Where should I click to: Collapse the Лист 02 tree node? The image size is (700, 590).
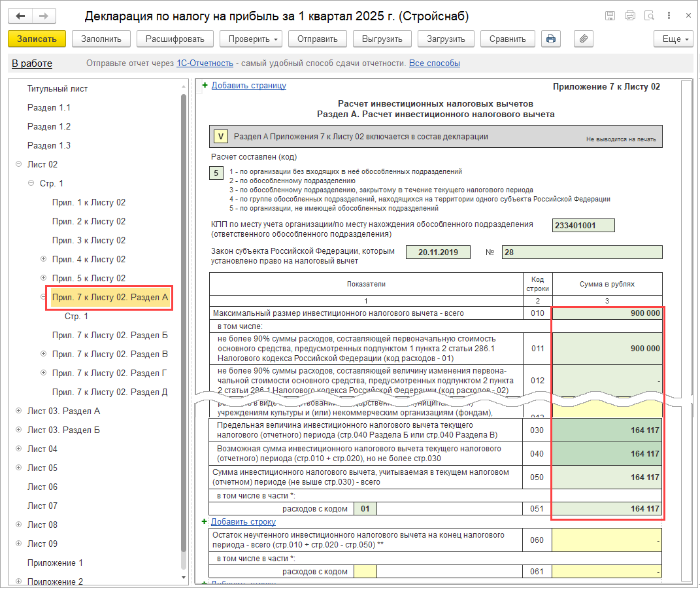coord(19,165)
